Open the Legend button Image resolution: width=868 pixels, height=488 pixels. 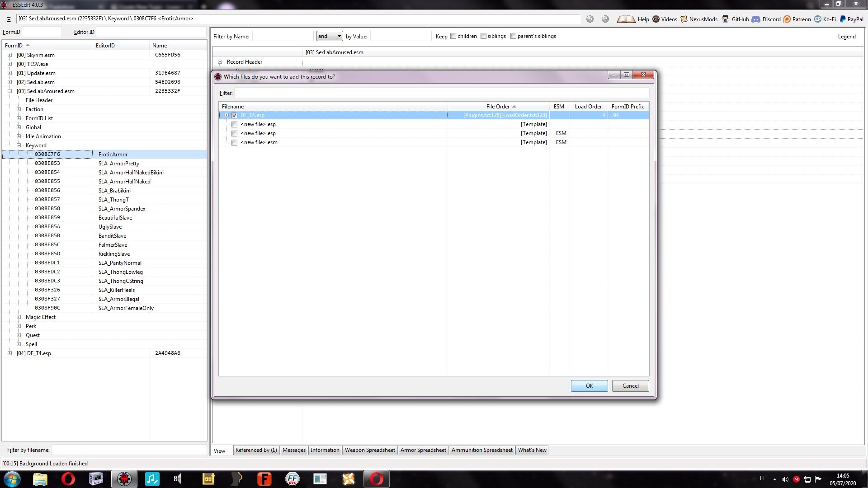pyautogui.click(x=847, y=37)
